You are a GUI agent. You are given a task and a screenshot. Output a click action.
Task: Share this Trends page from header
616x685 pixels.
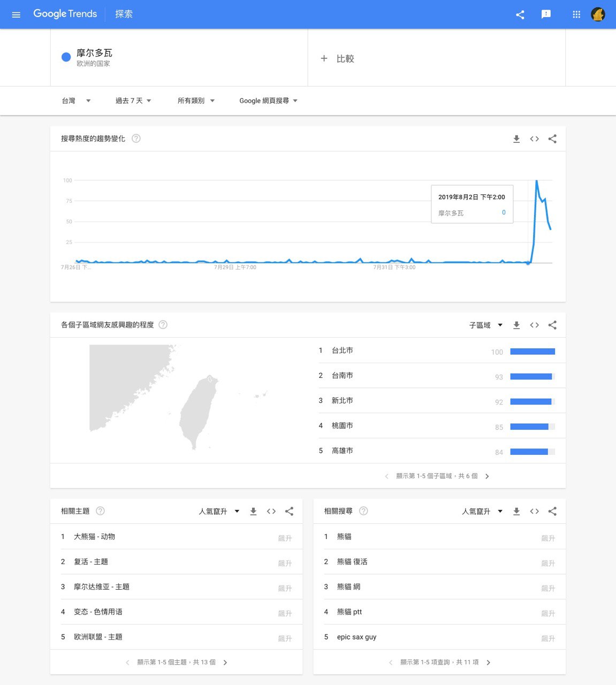pyautogui.click(x=520, y=14)
